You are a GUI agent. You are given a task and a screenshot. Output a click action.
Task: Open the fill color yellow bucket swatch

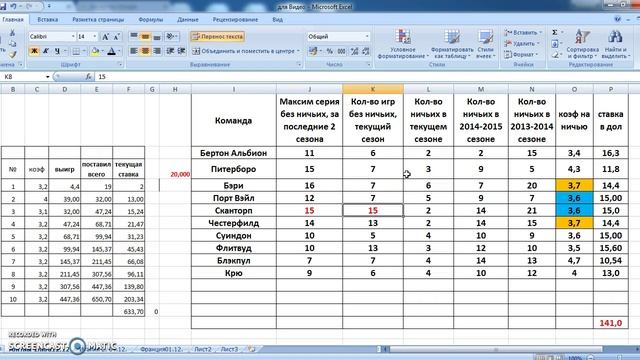(95, 51)
